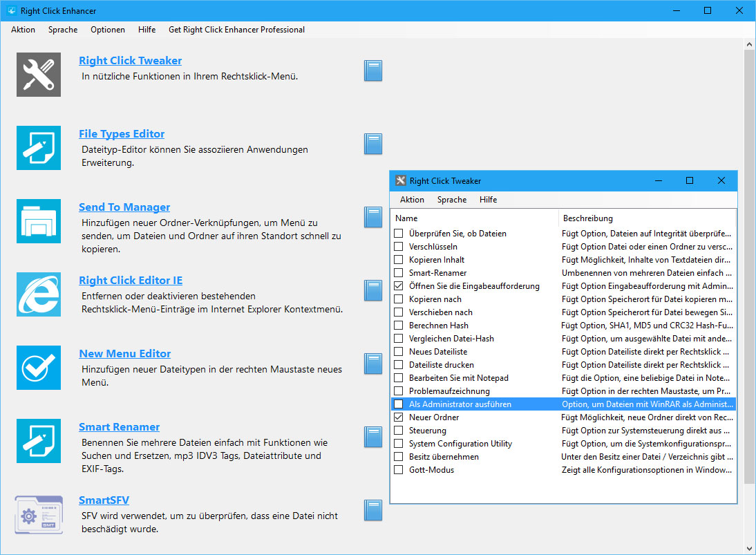Click the blue book icon beside SmartSFV
Viewport: 756px width, 555px height.
[x=373, y=511]
